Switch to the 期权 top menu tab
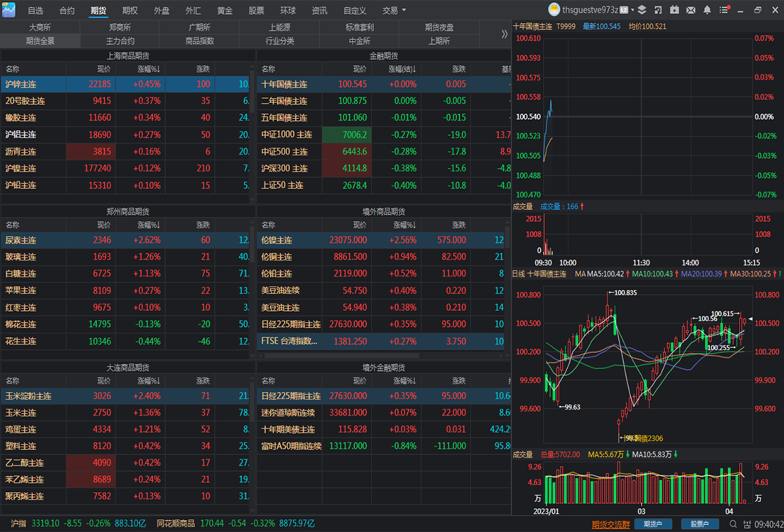 (x=130, y=10)
